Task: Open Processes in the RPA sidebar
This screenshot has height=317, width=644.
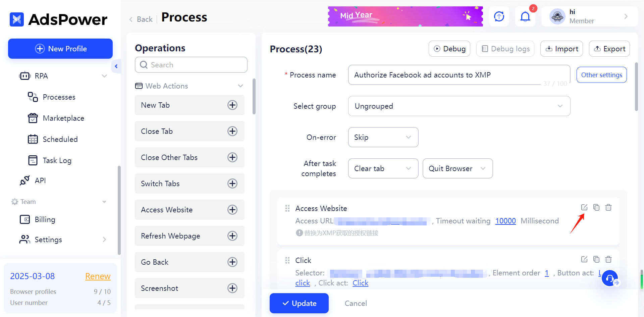Action: pyautogui.click(x=59, y=97)
